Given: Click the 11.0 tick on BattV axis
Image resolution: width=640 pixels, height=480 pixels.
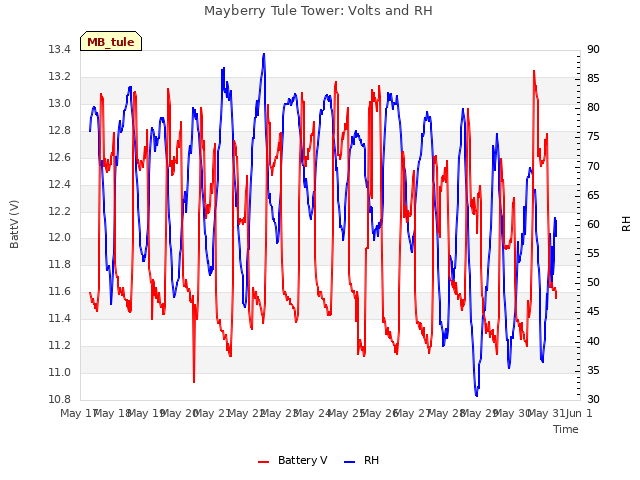Looking at the screenshot, I should (x=60, y=372).
